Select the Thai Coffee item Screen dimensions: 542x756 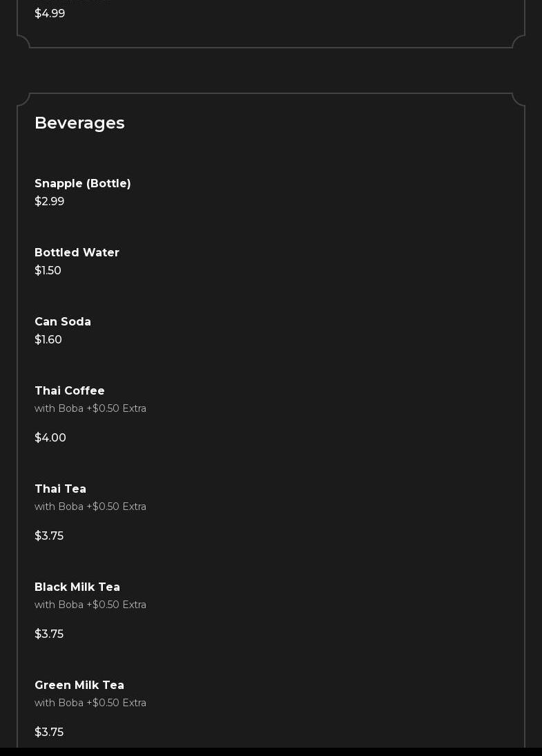point(70,391)
